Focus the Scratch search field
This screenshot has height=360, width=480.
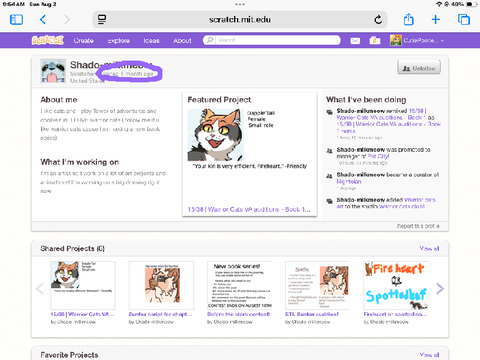(x=272, y=40)
